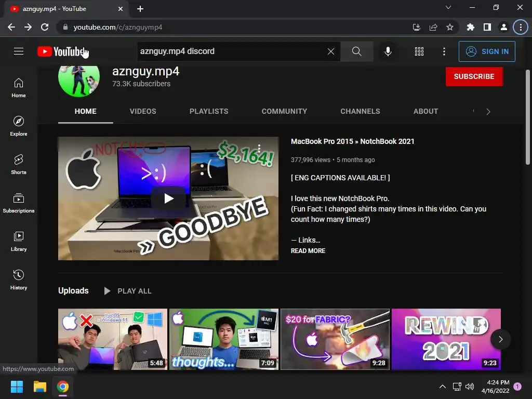Clear the search box with X

(331, 51)
